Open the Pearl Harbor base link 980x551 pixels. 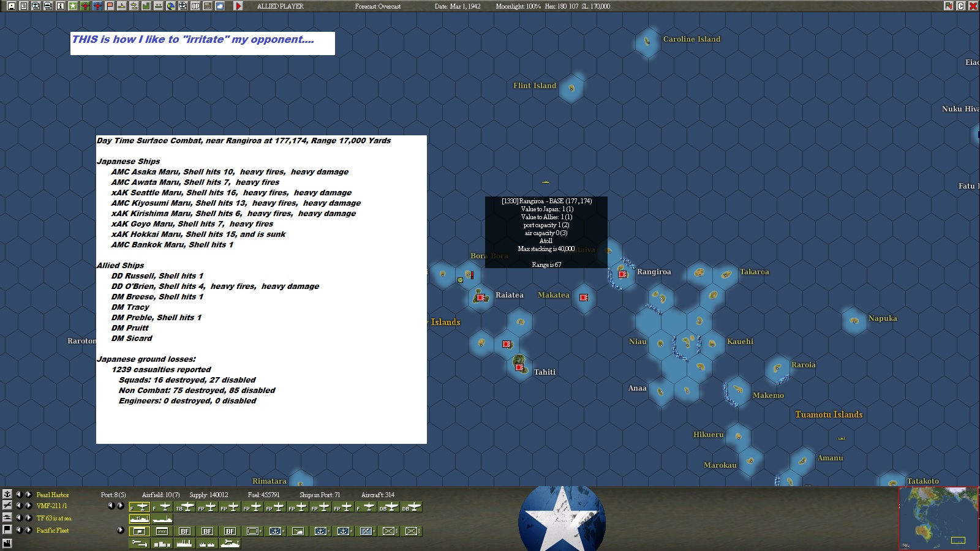point(53,495)
